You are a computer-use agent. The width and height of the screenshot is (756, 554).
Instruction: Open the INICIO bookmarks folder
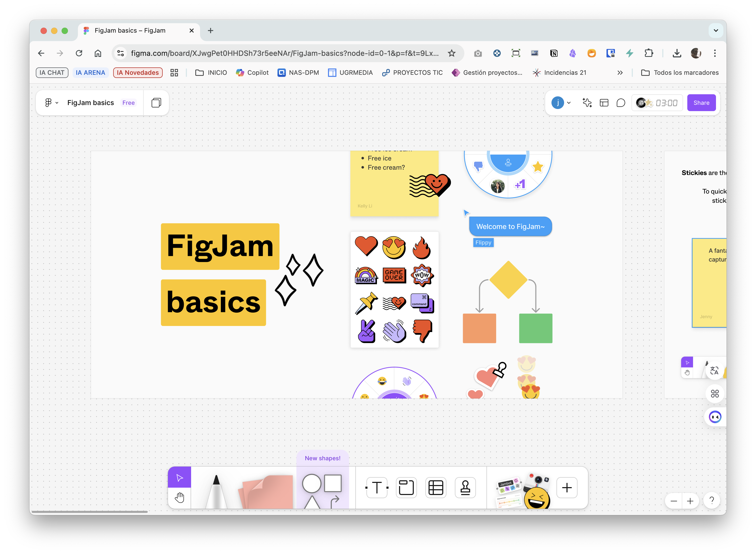tap(211, 72)
